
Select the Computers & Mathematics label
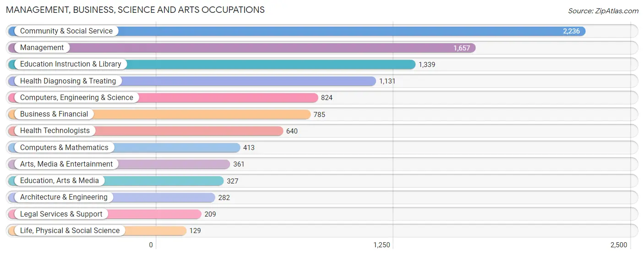64,148
